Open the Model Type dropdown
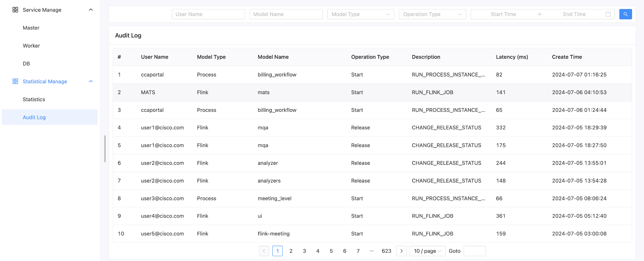Screen dimensions: 644x261 point(360,14)
